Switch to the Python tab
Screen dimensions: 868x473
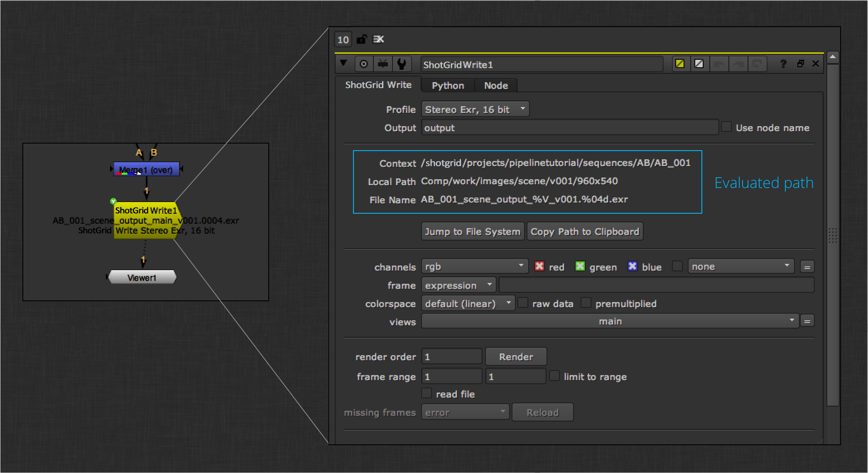pyautogui.click(x=448, y=85)
